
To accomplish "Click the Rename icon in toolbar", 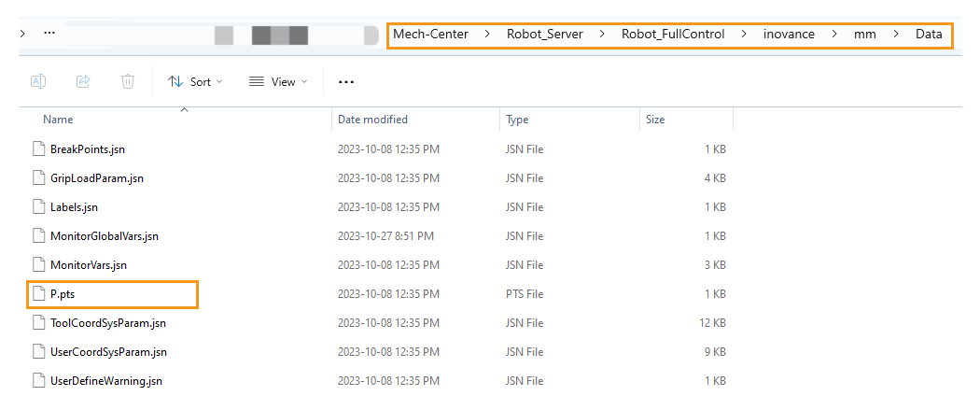I will pyautogui.click(x=38, y=82).
